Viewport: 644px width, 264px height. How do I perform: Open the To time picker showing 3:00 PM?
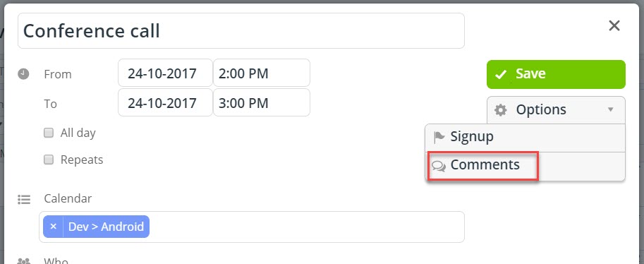(262, 102)
